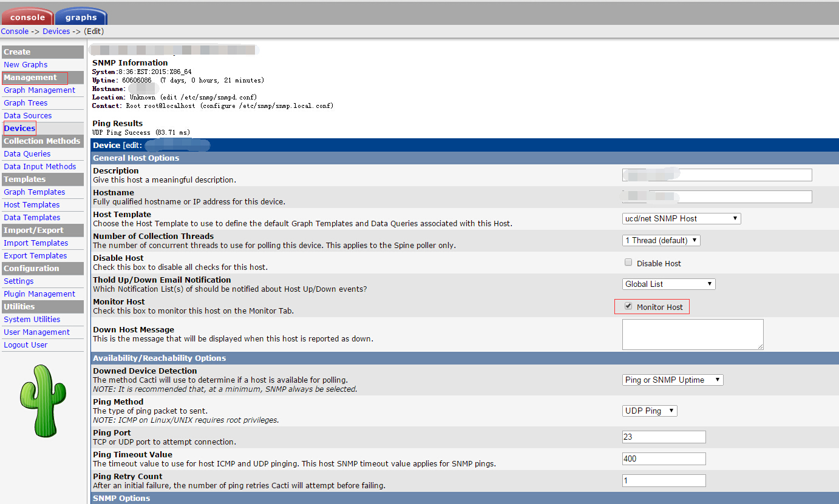Screen dimensions: 839x504
Task: Click the Ping Port field
Action: 664,437
